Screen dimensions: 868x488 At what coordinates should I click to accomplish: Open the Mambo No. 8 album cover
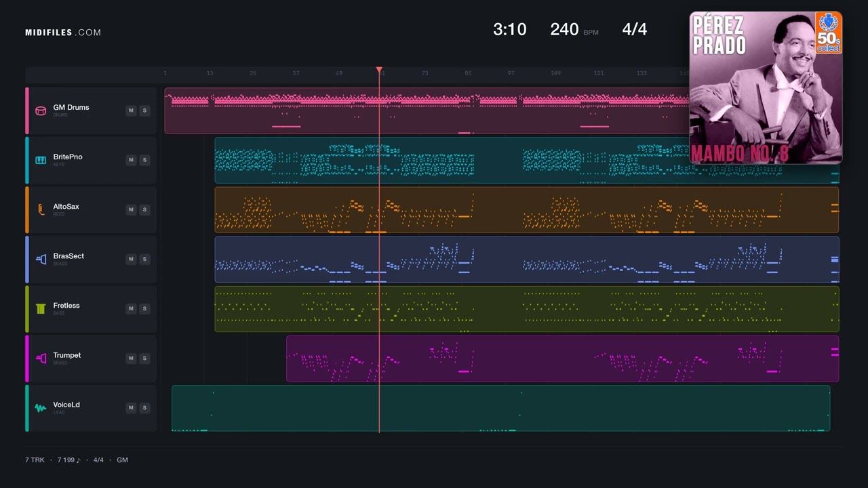pos(766,87)
